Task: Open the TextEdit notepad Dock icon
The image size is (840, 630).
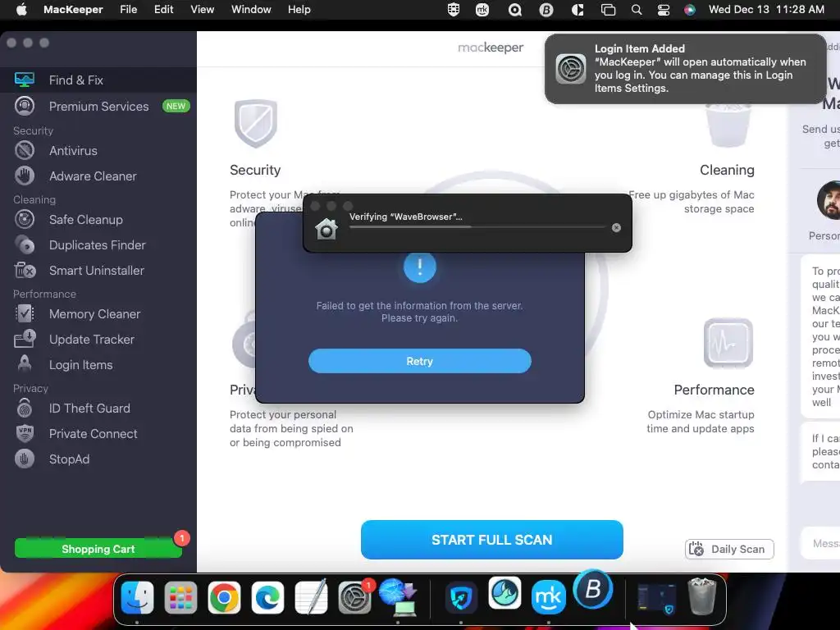Action: click(x=311, y=597)
